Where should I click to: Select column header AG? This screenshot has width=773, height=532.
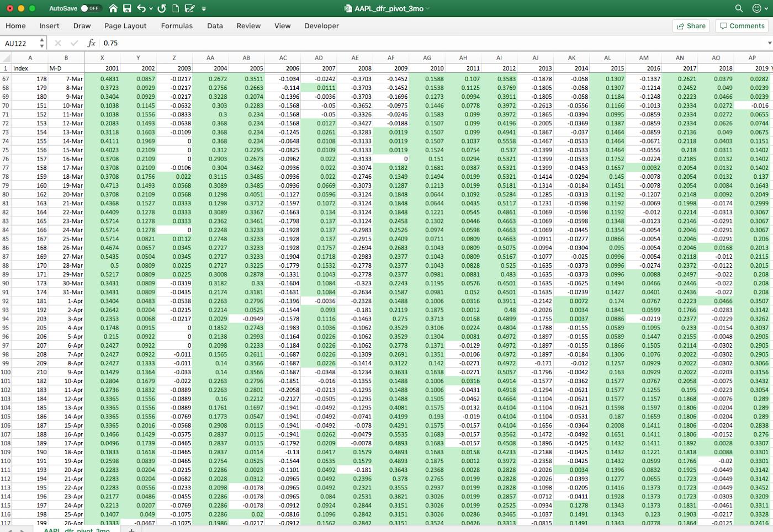click(x=427, y=57)
